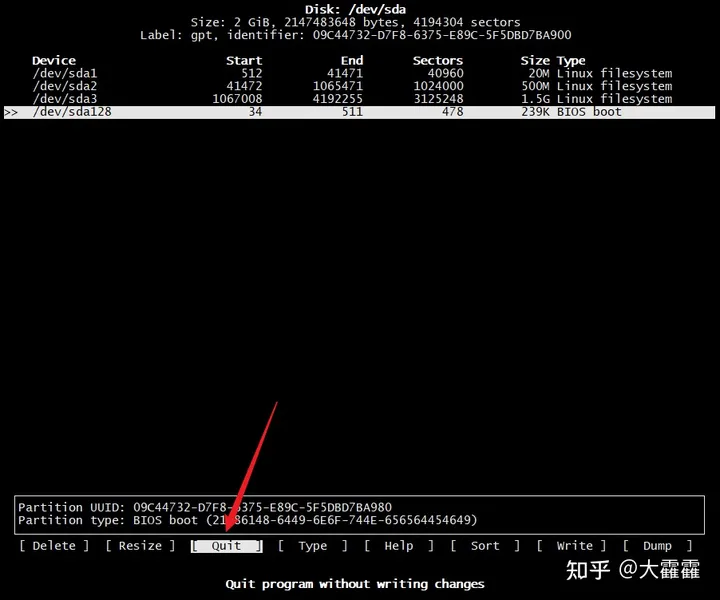Click the highlighted Quit option

[226, 546]
